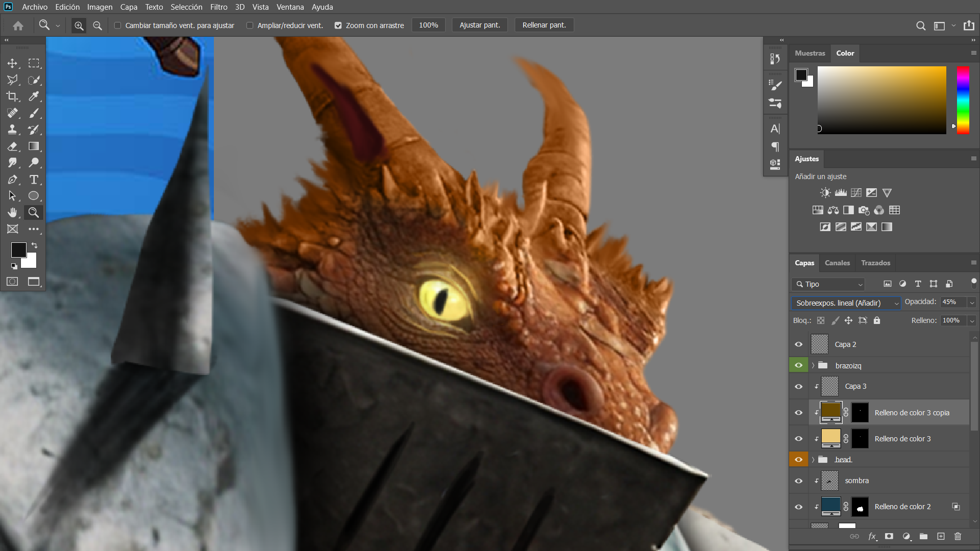Click the 'Ajustar pant.' button
This screenshot has width=980, height=551.
point(480,26)
